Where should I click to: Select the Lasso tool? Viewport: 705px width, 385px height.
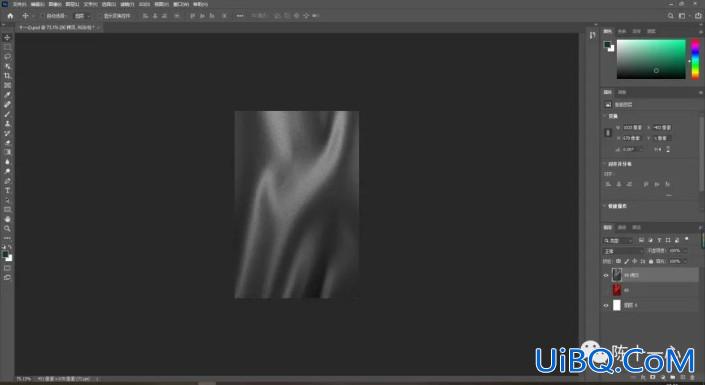(x=7, y=56)
